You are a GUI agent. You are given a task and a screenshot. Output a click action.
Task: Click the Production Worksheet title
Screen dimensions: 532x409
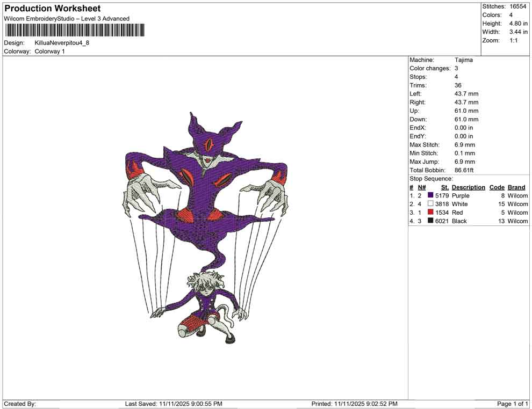pyautogui.click(x=52, y=9)
